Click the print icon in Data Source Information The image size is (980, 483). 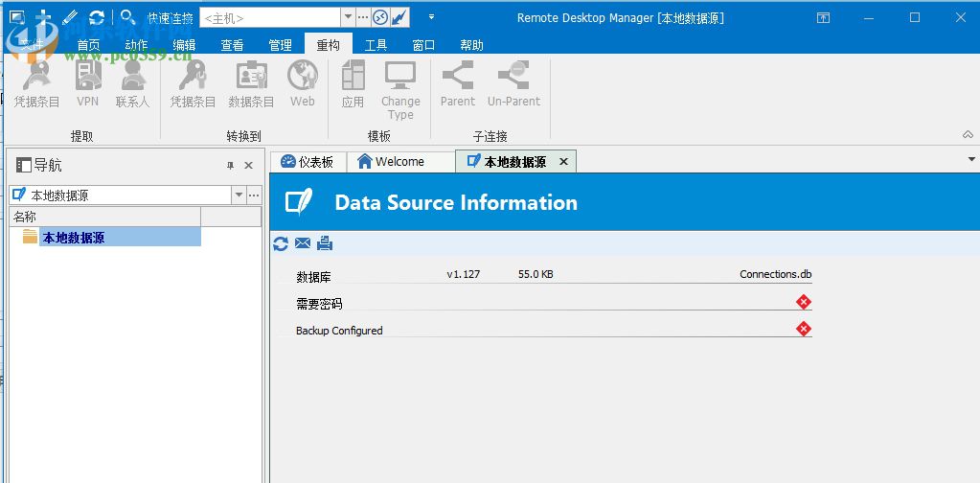[x=325, y=243]
